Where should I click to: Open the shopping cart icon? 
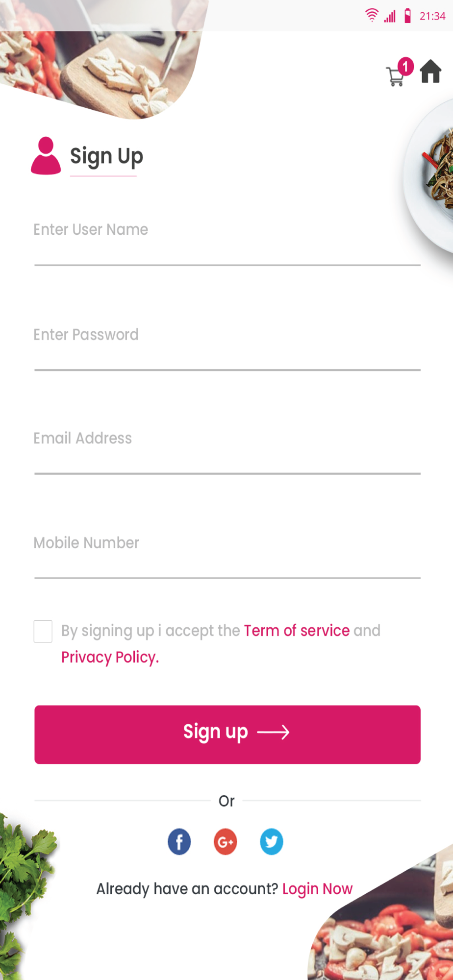(395, 76)
